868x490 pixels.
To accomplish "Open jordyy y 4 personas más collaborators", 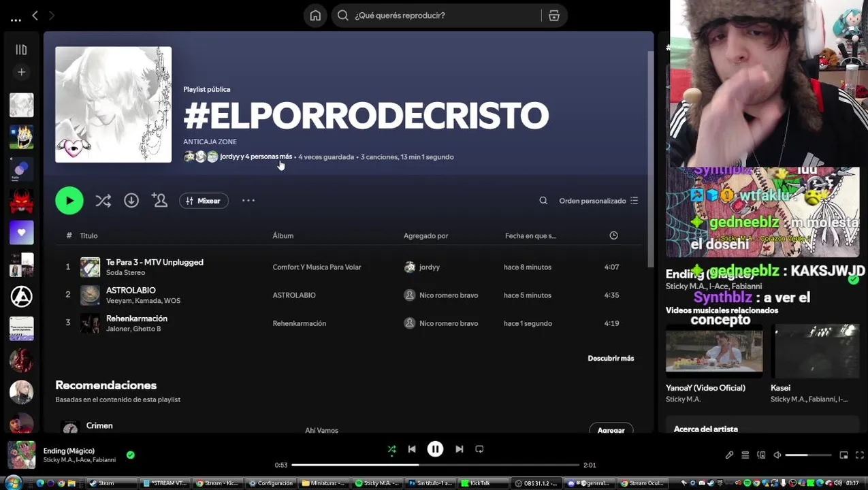I will coord(256,157).
